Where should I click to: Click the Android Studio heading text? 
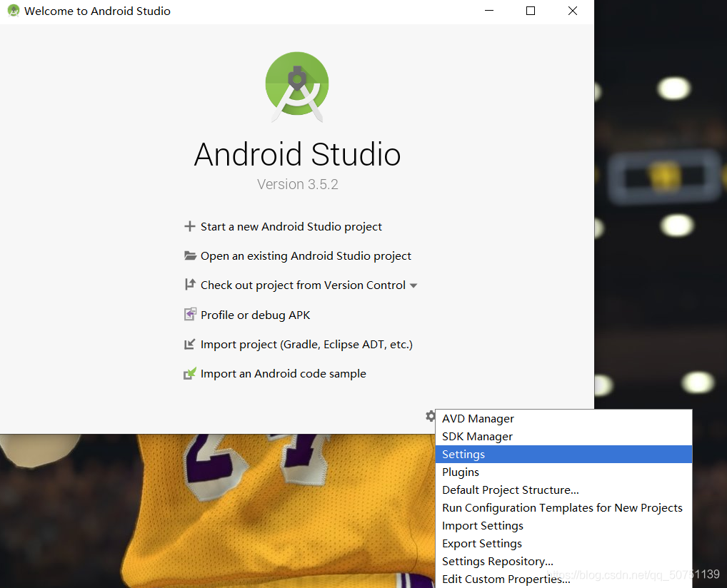[297, 154]
